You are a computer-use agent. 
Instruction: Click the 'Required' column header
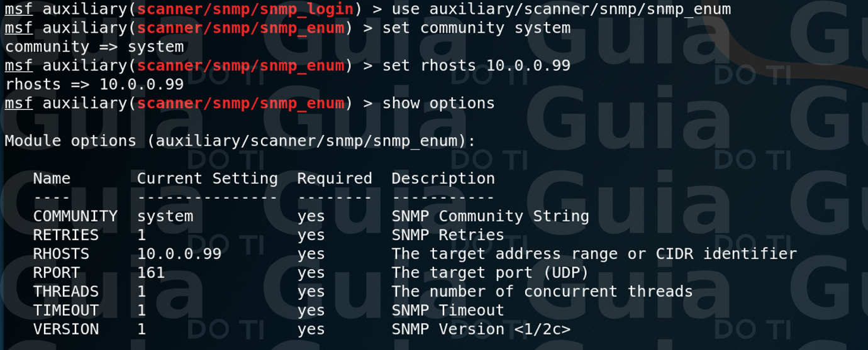tap(335, 179)
